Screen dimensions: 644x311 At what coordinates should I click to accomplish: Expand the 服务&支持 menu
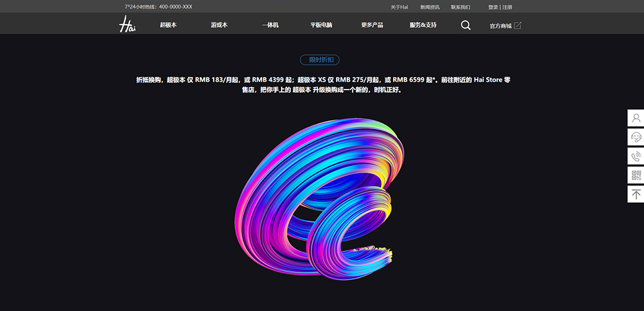[423, 25]
